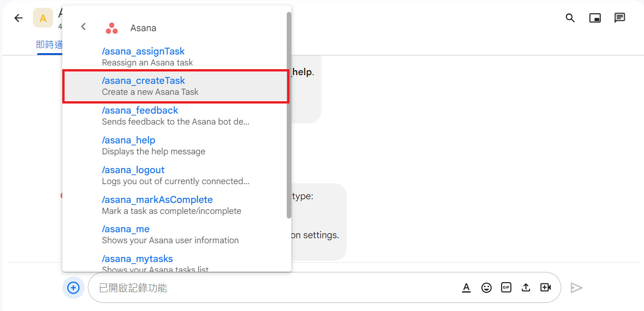The height and width of the screenshot is (311, 644).
Task: Select the /asana_assignTask command
Action: 176,56
